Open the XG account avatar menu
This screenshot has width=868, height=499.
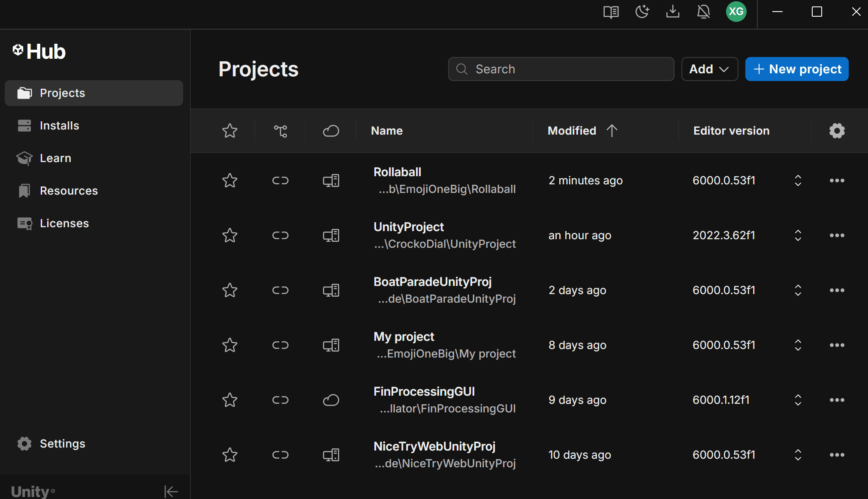tap(736, 12)
